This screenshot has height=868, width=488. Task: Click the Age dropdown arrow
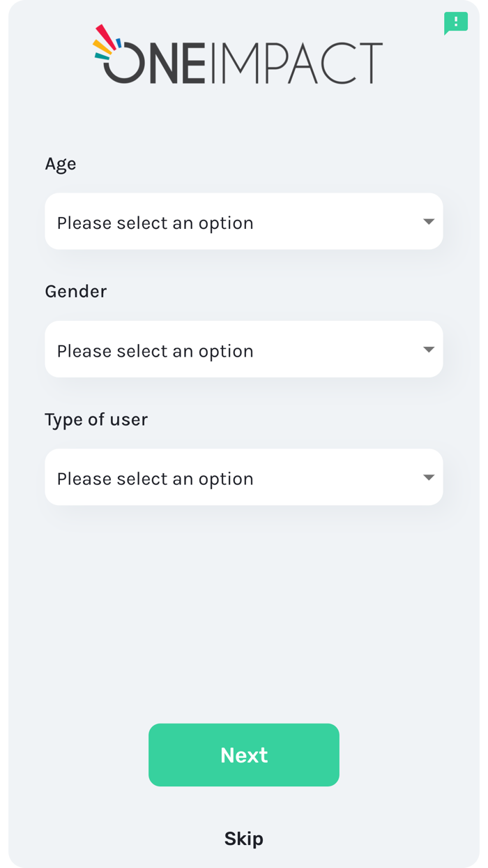click(429, 222)
